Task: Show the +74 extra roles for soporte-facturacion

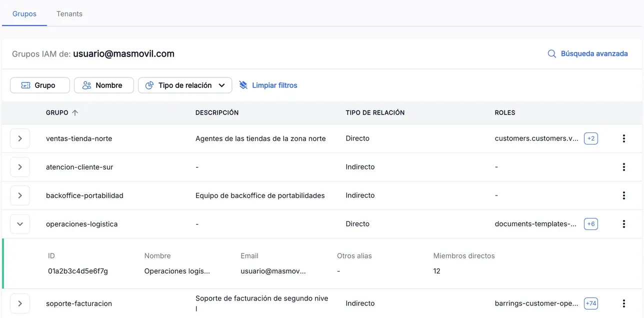Action: pyautogui.click(x=591, y=303)
